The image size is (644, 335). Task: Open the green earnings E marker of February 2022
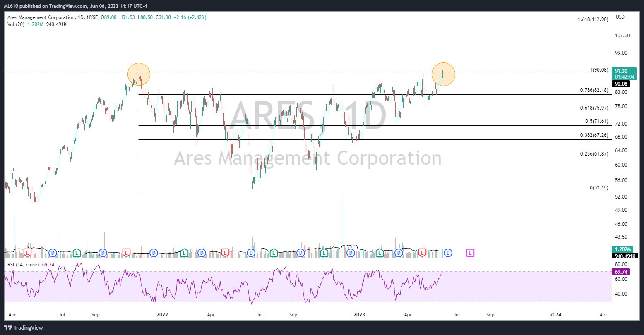(184, 252)
